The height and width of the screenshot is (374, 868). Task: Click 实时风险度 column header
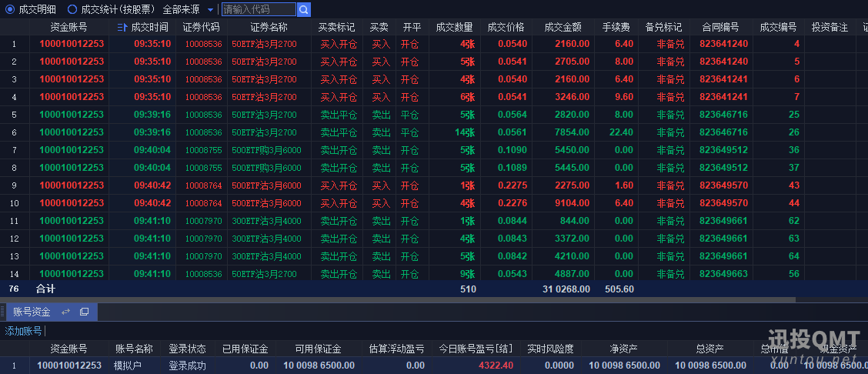pos(550,349)
